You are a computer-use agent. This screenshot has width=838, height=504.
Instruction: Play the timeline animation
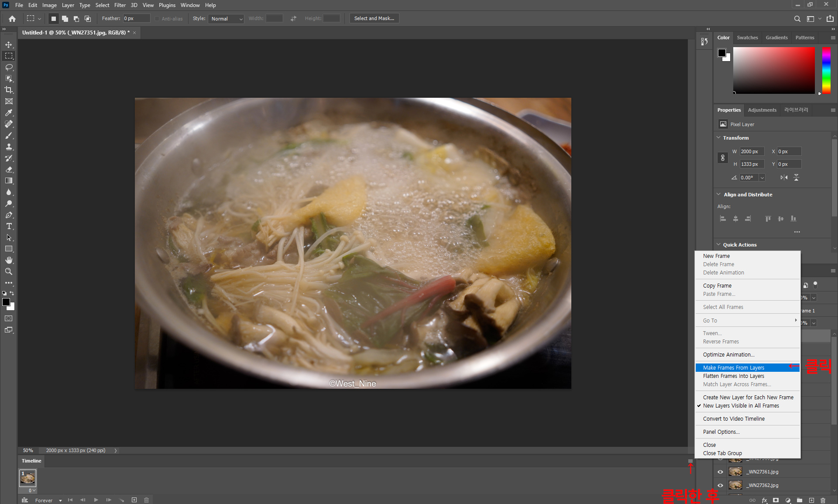(96, 500)
